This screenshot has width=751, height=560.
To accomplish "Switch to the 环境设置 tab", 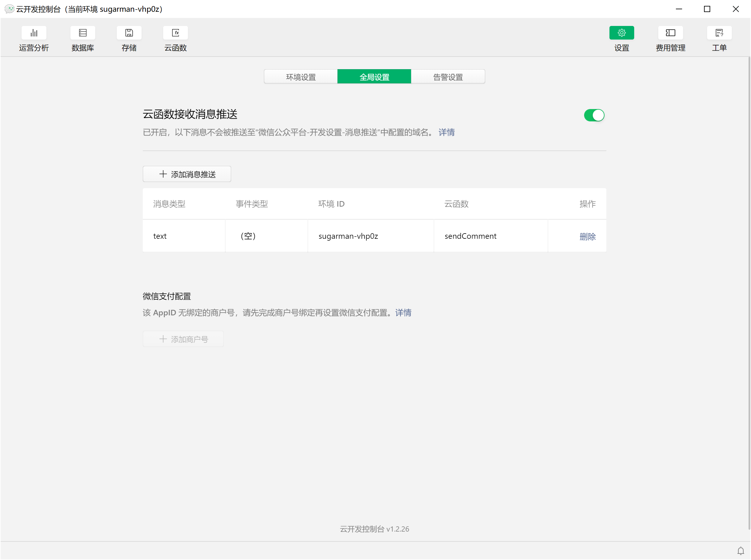I will coord(300,77).
